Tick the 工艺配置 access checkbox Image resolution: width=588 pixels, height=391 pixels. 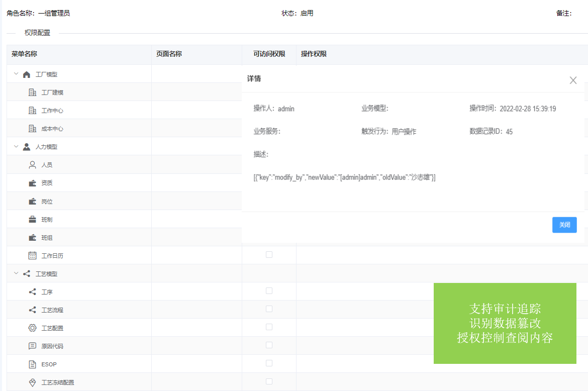(x=269, y=327)
